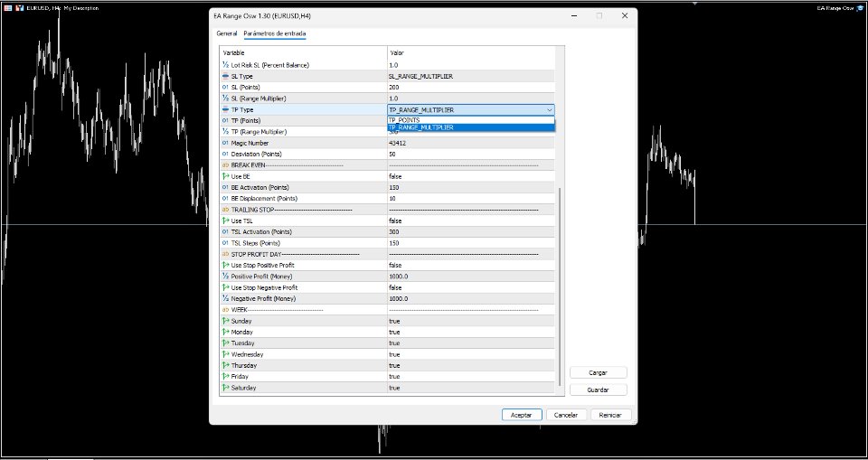Screen dimensions: 868x460
Task: Select false value of Use Stop Negative Profit
Action: pyautogui.click(x=395, y=288)
